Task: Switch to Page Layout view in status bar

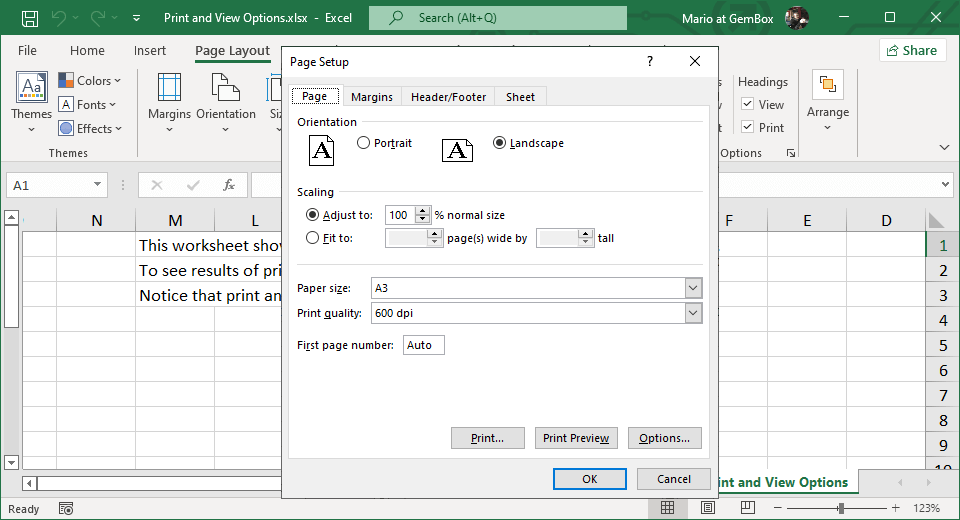Action: tap(710, 508)
